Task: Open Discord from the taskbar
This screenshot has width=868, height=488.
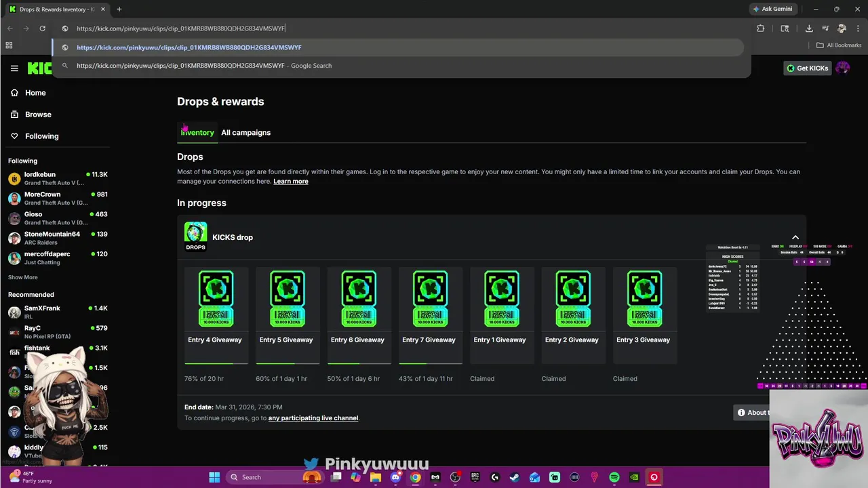Action: point(395,477)
